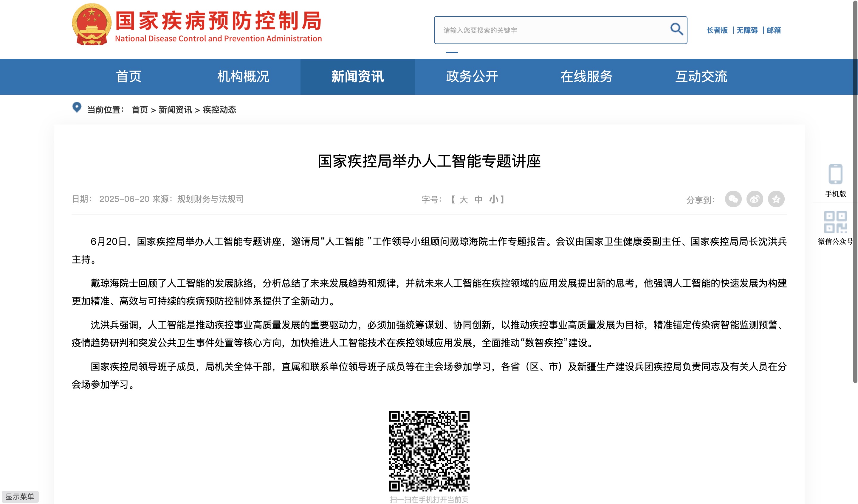Set font size to 中
The width and height of the screenshot is (858, 504).
point(478,200)
